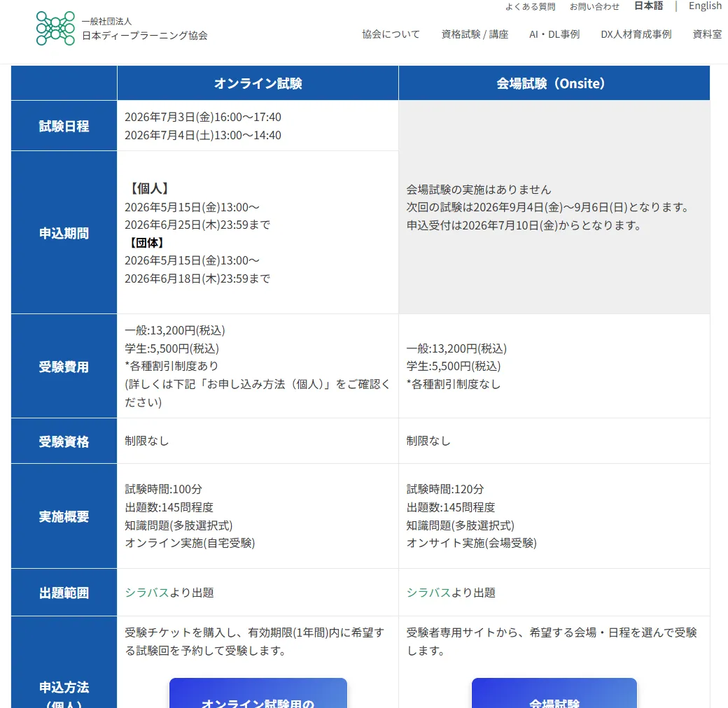Open the 協会について menu
The height and width of the screenshot is (708, 728).
click(x=391, y=34)
